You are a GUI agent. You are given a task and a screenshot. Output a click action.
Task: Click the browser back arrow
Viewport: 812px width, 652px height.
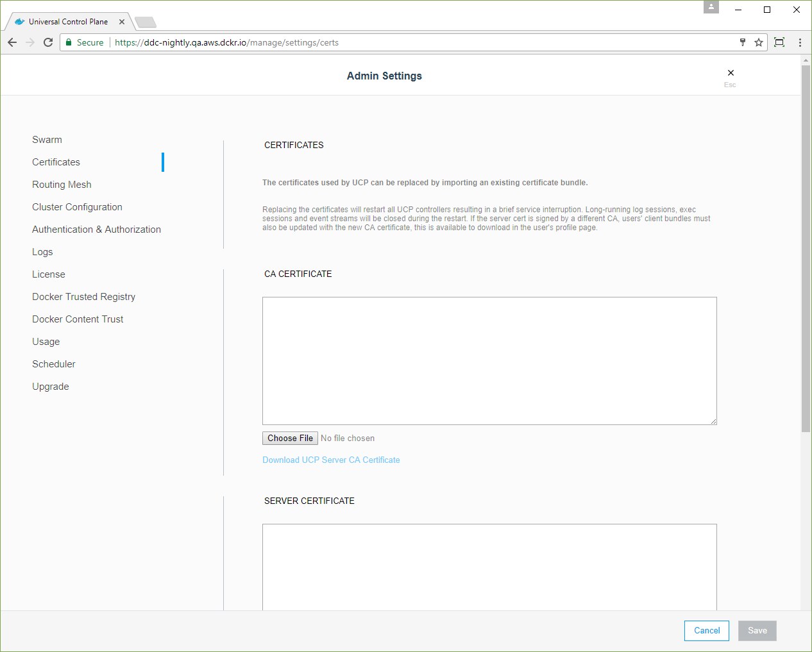click(12, 42)
